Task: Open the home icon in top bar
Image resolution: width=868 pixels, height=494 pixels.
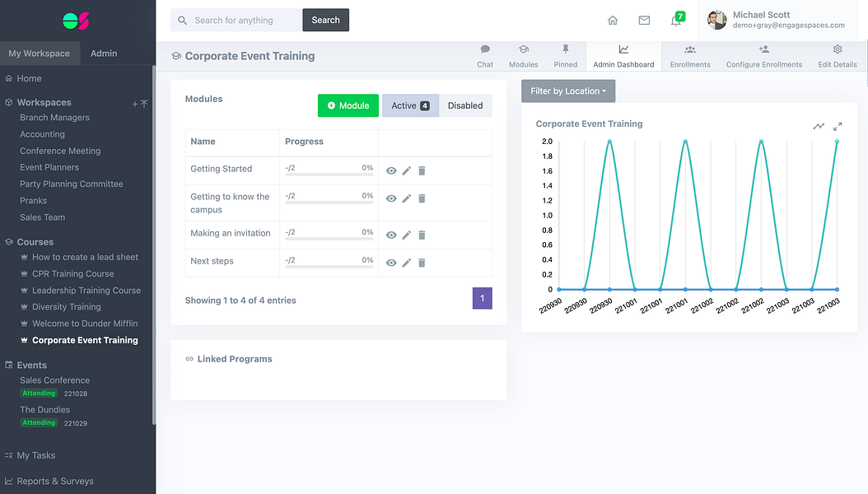Action: 612,21
